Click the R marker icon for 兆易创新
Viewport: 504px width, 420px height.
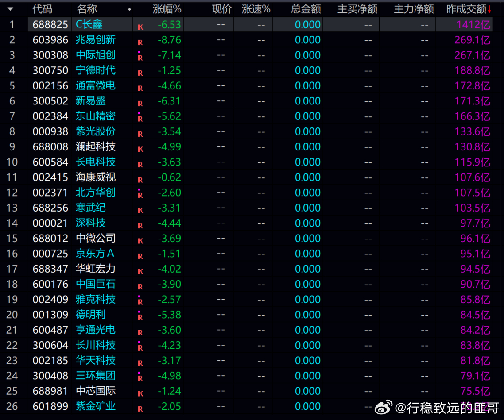click(140, 42)
